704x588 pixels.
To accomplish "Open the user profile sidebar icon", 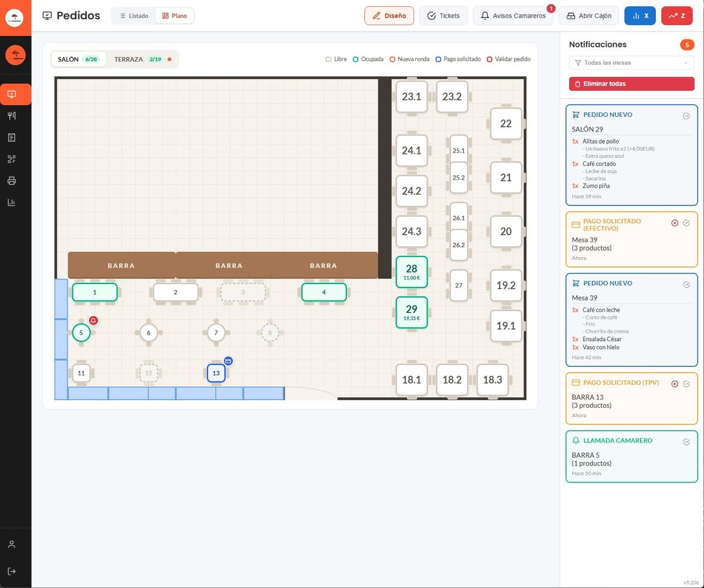I will coord(12,544).
